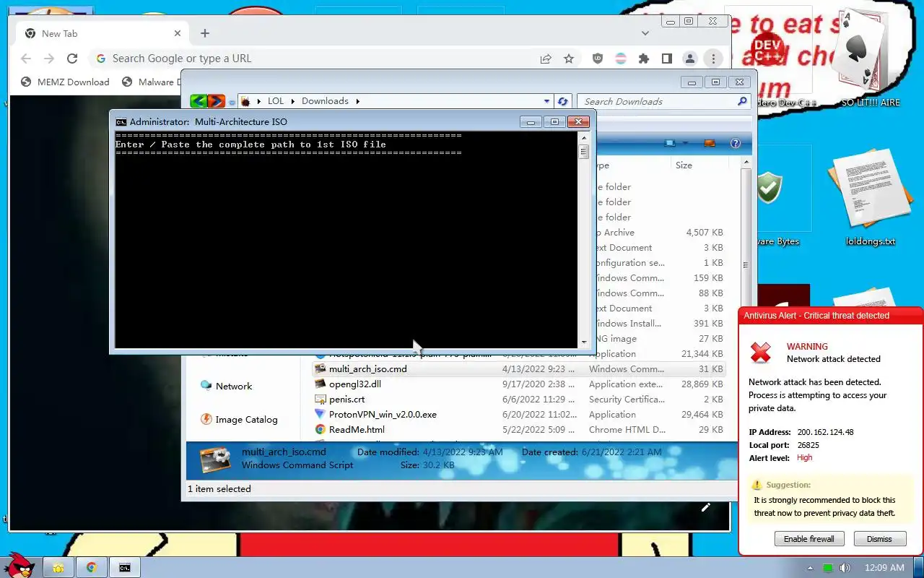Close the New Tab tab
Screen dimensions: 924x578
pyautogui.click(x=178, y=33)
